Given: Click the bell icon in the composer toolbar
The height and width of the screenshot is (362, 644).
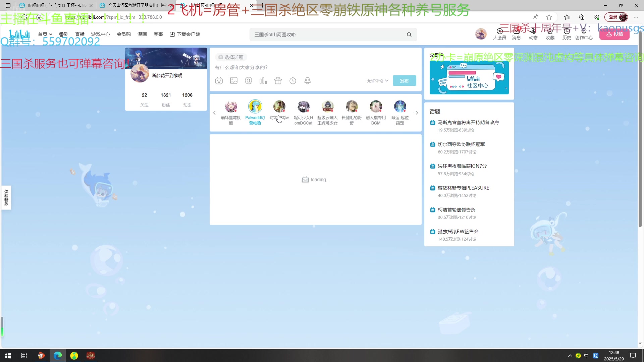Looking at the screenshot, I should 308,80.
